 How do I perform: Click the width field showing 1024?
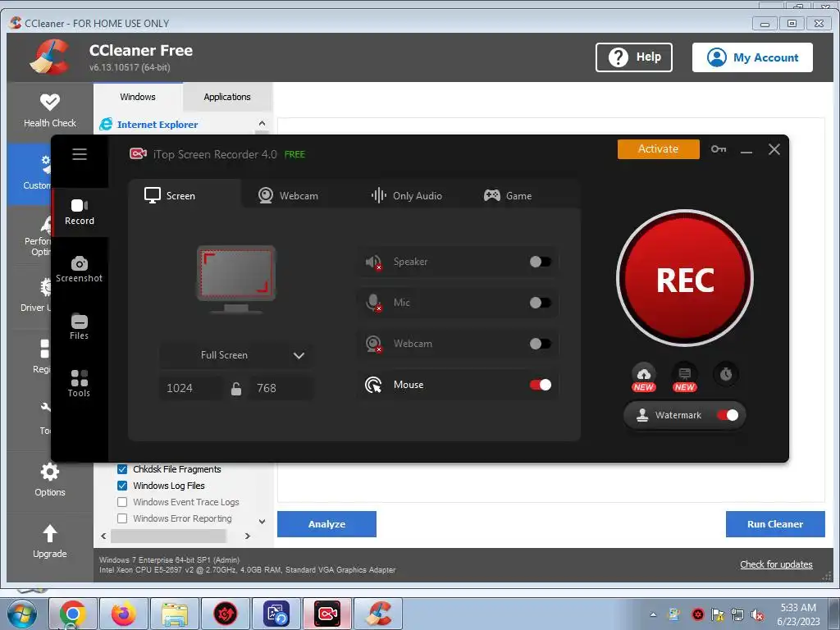(191, 388)
